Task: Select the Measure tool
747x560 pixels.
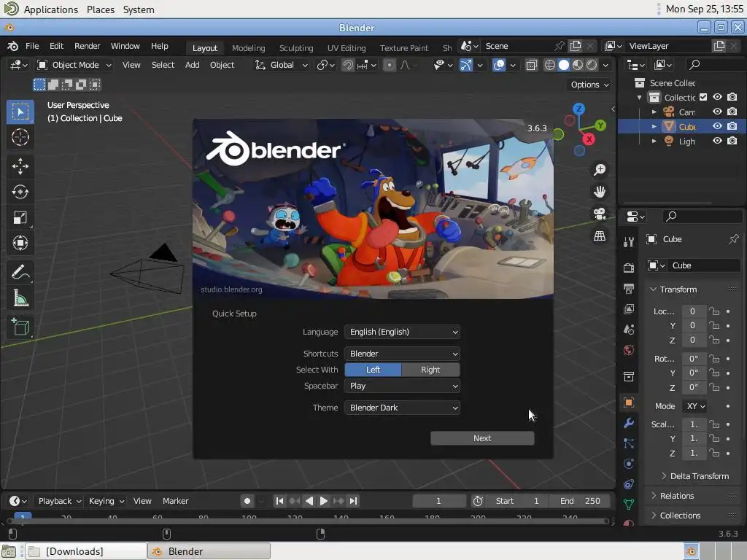Action: [x=20, y=298]
